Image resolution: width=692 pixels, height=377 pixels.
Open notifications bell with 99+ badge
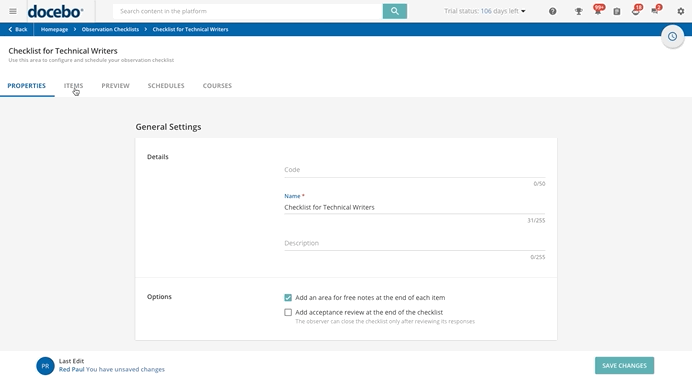point(598,11)
